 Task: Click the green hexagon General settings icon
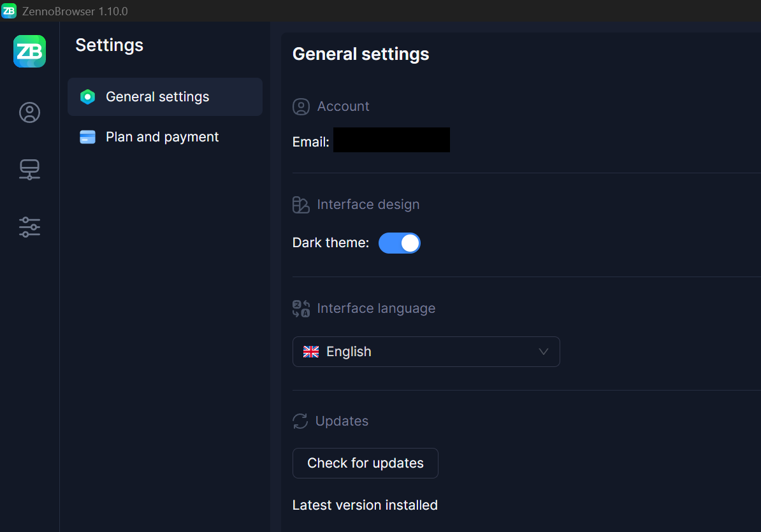click(x=87, y=97)
